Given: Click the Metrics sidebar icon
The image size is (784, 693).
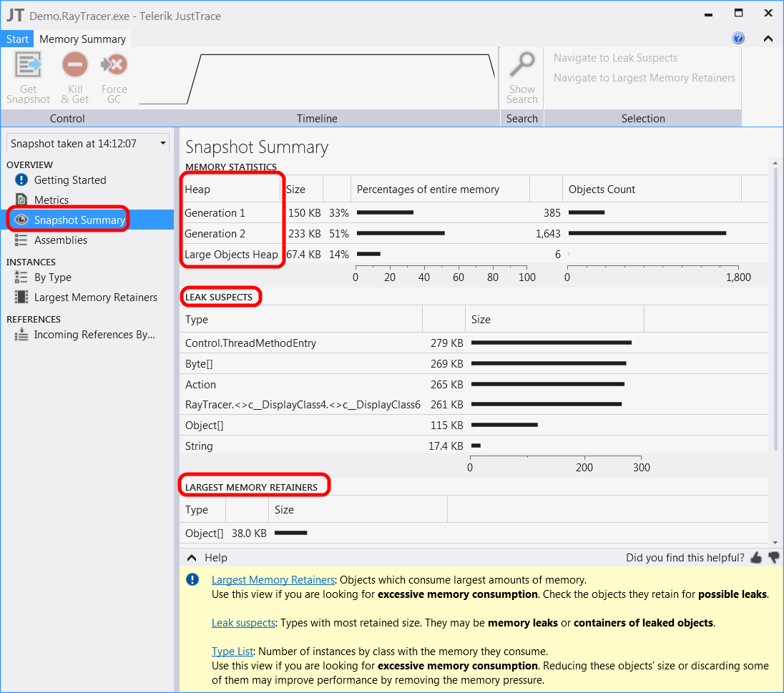Looking at the screenshot, I should [x=21, y=200].
